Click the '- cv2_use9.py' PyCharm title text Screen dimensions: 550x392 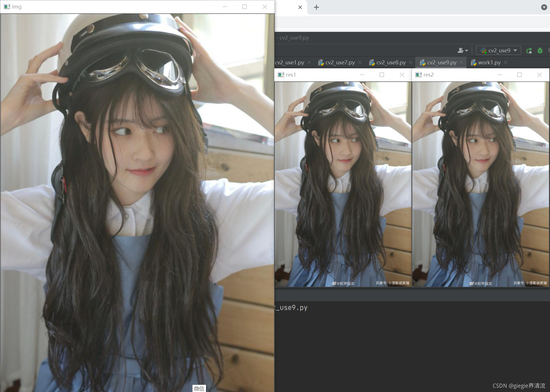[x=293, y=38]
